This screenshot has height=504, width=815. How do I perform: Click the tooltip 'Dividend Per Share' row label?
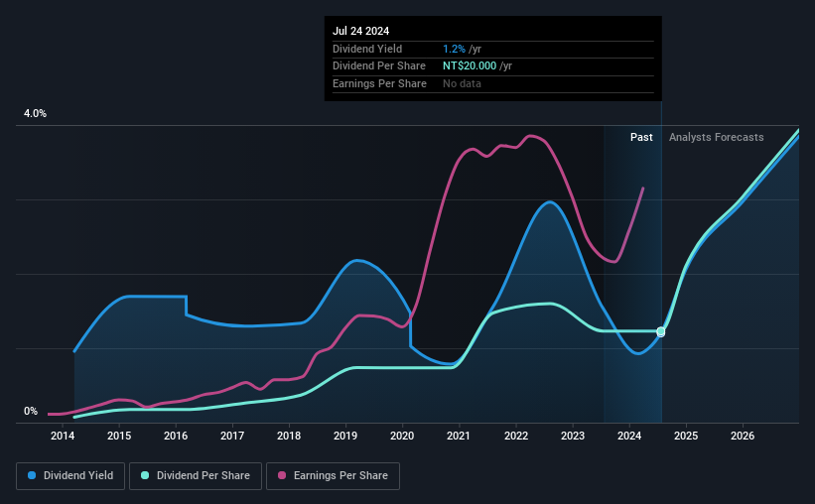[x=379, y=66]
